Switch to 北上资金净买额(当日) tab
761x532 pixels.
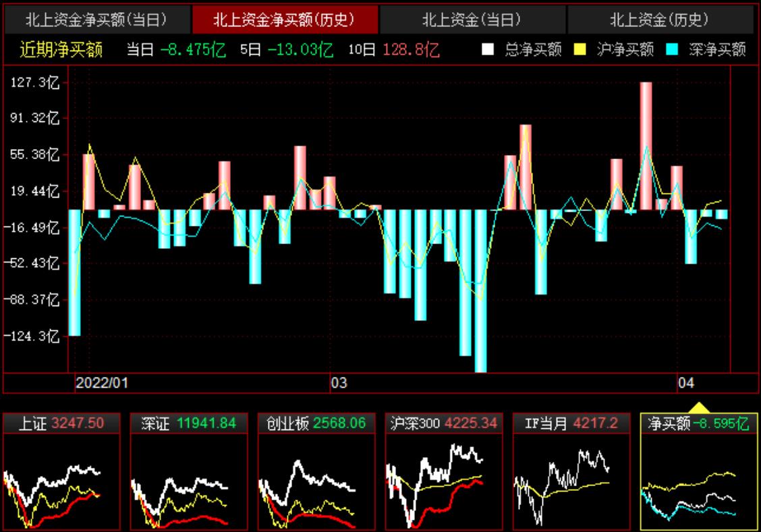pos(96,20)
